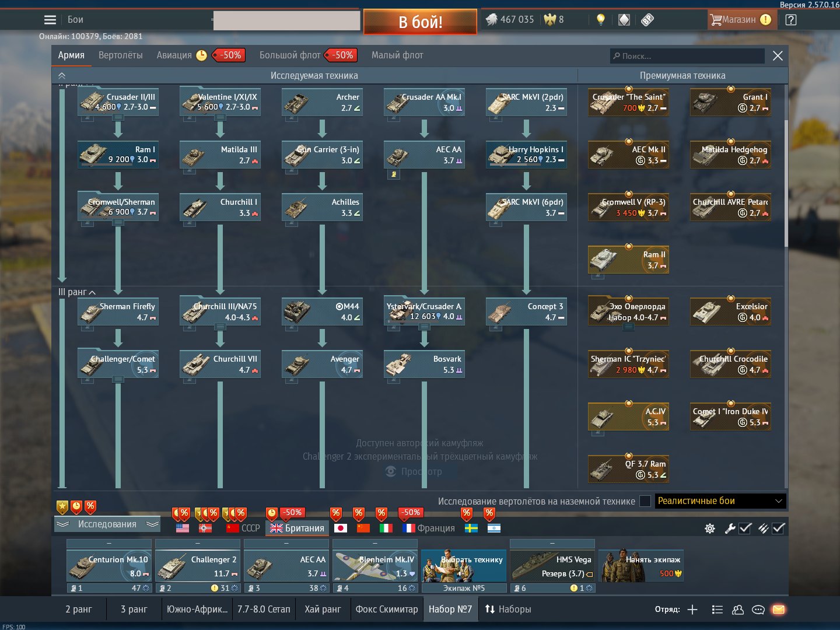Collapse the research tree with top arrow

pos(62,75)
